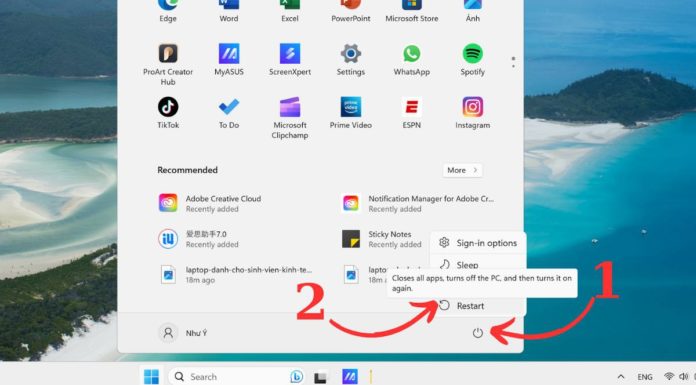The width and height of the screenshot is (696, 385).
Task: Click the Windows Start button
Action: 151,377
